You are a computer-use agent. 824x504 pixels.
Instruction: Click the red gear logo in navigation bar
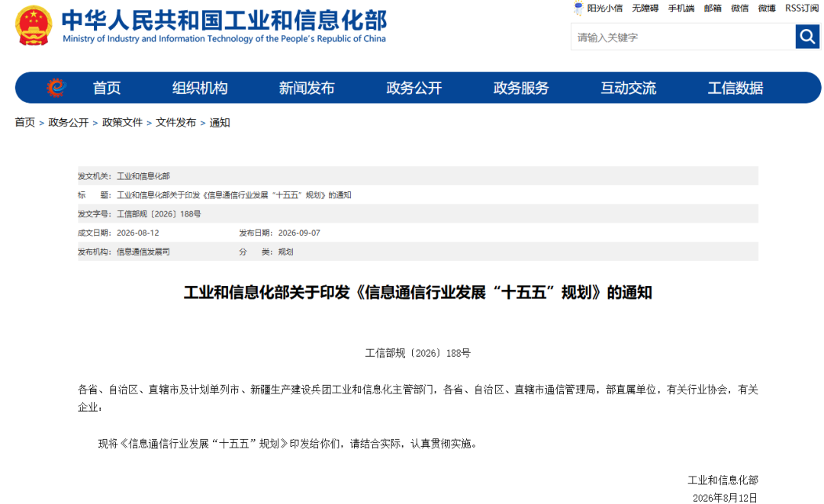click(56, 87)
